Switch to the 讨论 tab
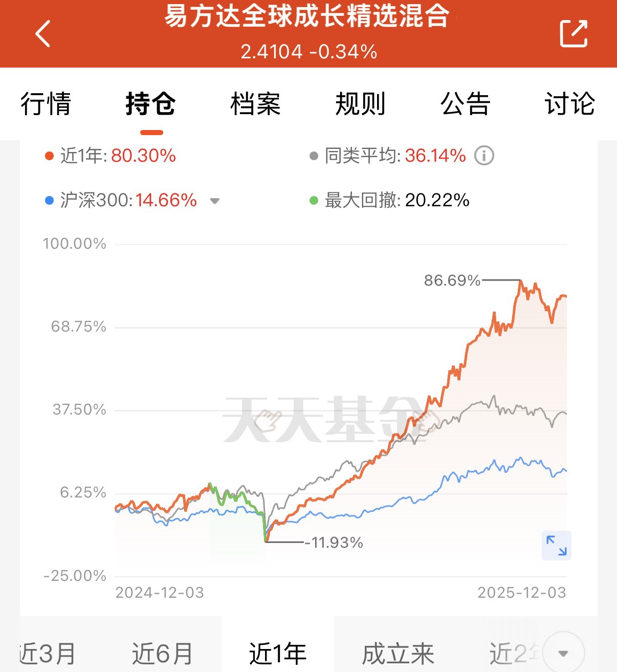617x672 pixels. coord(569,104)
